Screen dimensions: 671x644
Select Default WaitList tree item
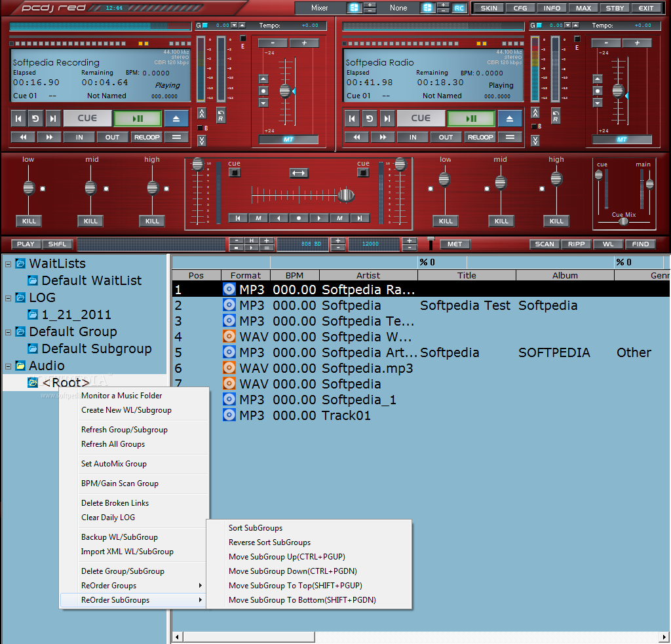pyautogui.click(x=91, y=280)
